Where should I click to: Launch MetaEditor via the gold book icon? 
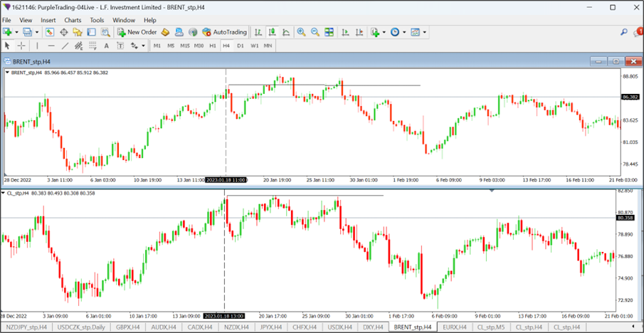(x=165, y=31)
